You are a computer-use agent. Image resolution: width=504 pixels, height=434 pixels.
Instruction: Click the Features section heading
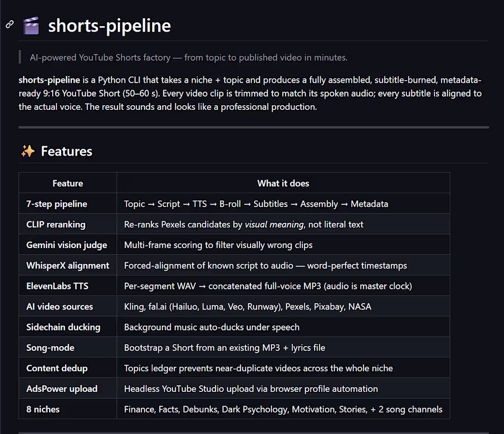pyautogui.click(x=66, y=152)
